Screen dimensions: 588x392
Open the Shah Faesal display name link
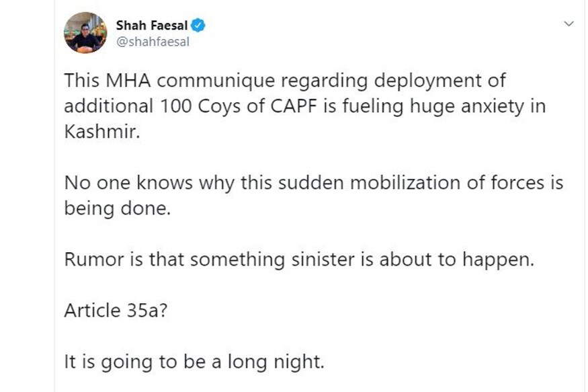[151, 26]
